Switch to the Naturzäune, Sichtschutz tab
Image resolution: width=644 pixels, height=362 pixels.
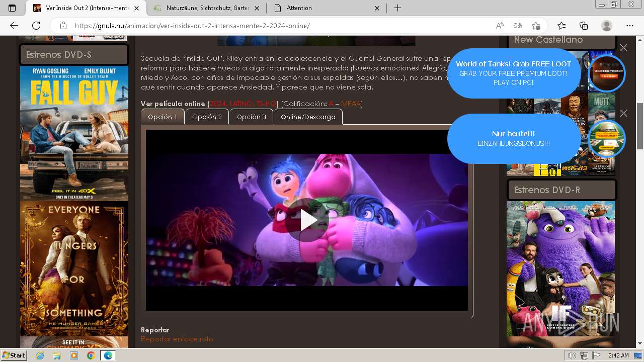[207, 8]
